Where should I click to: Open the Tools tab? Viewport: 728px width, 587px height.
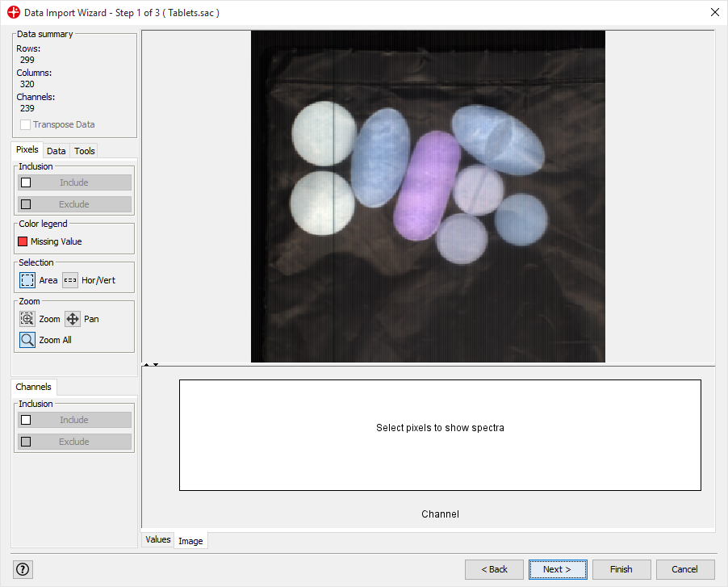[85, 151]
